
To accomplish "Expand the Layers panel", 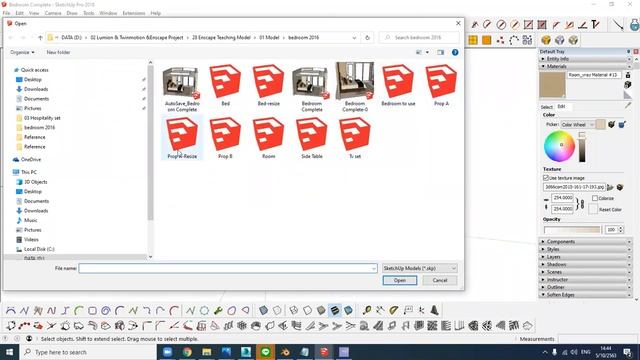I will coord(585,257).
